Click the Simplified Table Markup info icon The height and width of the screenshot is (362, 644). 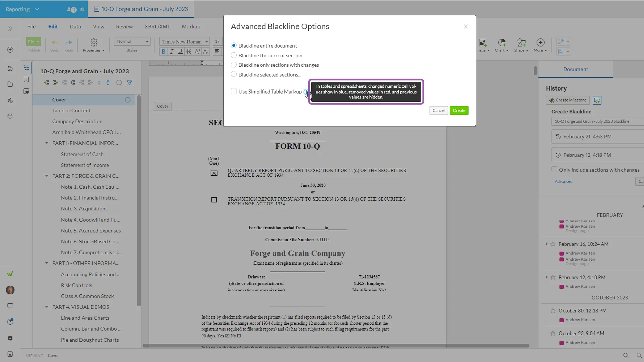click(306, 92)
